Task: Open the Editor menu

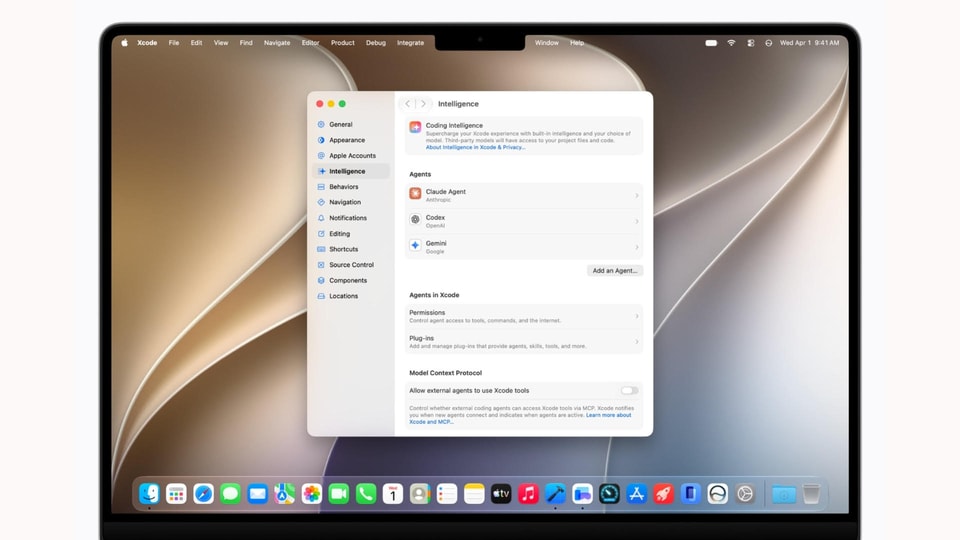Action: pyautogui.click(x=310, y=43)
